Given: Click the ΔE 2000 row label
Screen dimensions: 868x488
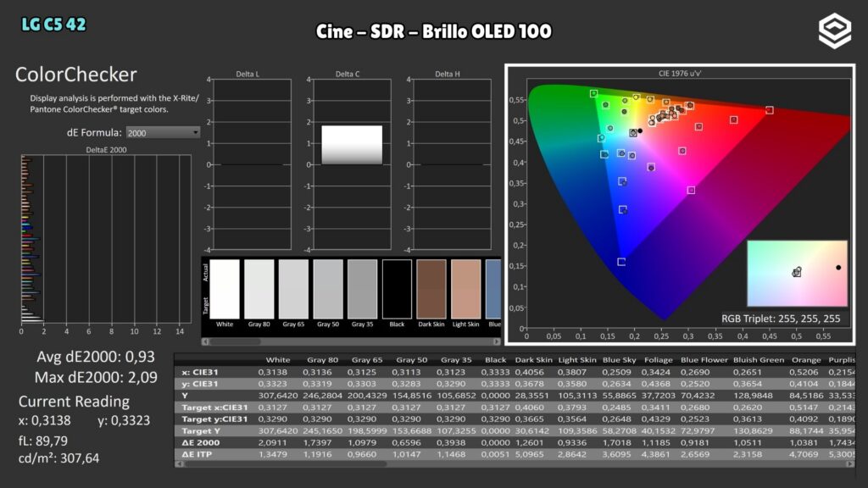Looking at the screenshot, I should click(200, 442).
